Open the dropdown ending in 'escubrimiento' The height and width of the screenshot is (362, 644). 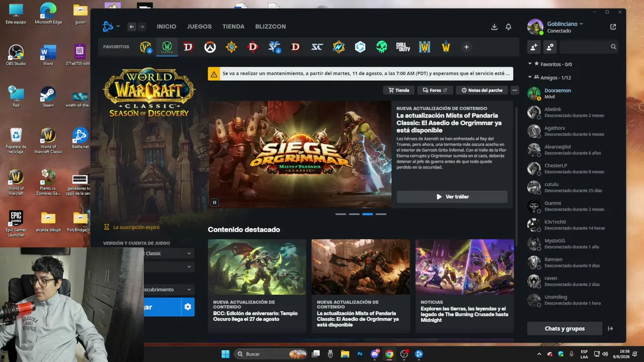point(169,290)
